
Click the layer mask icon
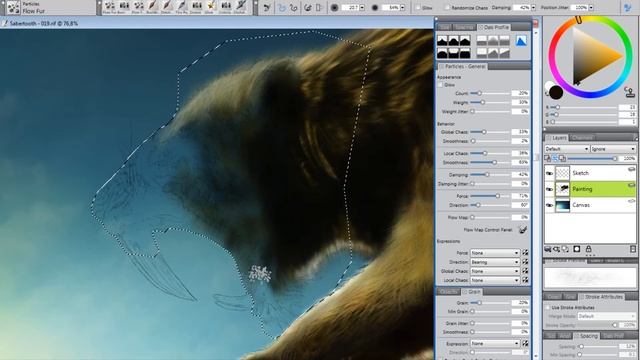577,249
